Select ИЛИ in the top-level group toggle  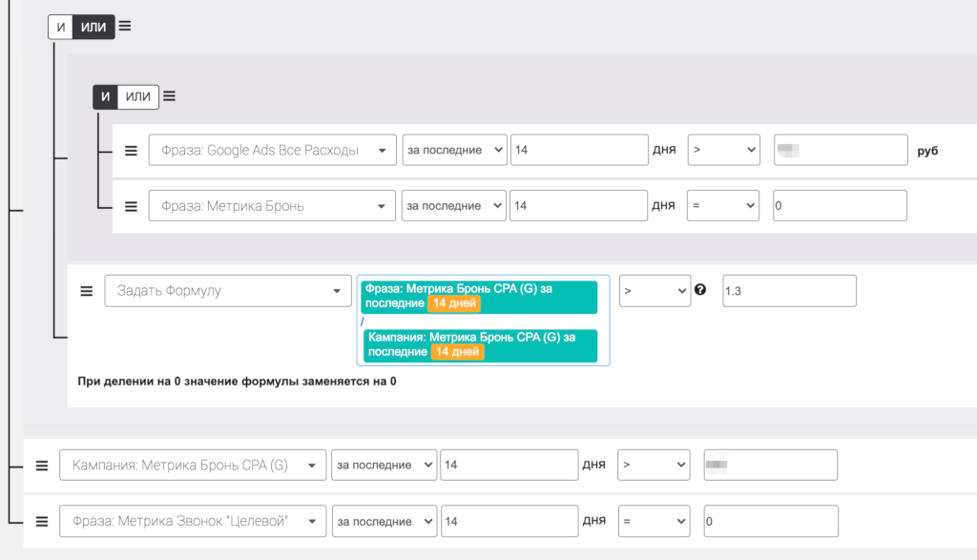click(94, 27)
